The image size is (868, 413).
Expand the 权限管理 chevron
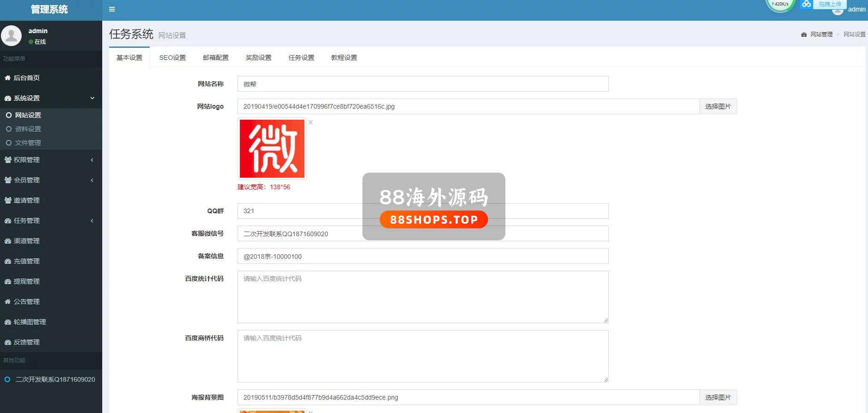click(92, 160)
